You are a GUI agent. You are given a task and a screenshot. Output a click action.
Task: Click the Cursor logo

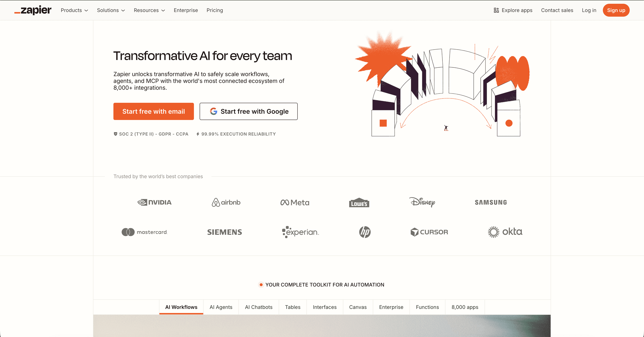tap(429, 232)
